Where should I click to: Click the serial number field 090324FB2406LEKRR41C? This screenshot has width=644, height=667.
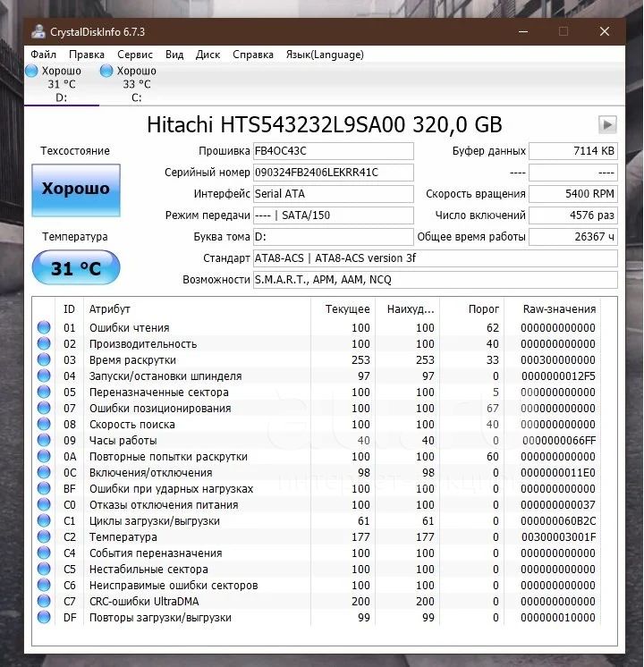coord(334,173)
